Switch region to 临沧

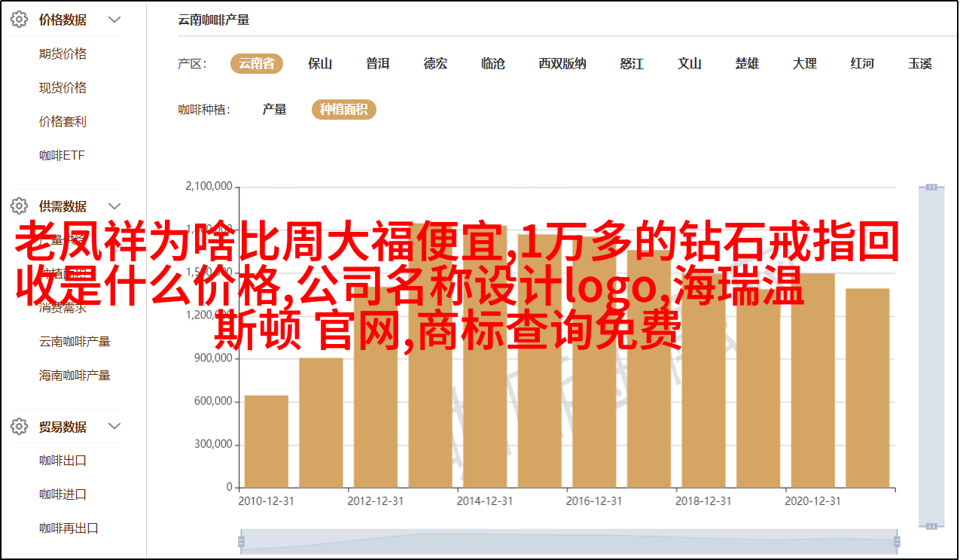click(493, 64)
